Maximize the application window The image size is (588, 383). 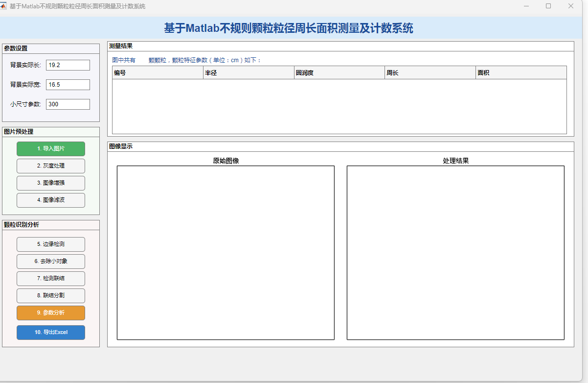coord(548,6)
